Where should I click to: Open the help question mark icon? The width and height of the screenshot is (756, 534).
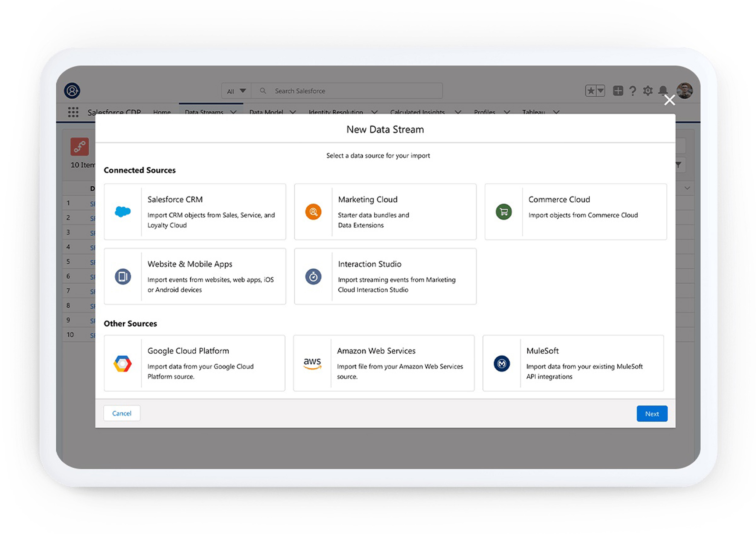[633, 90]
